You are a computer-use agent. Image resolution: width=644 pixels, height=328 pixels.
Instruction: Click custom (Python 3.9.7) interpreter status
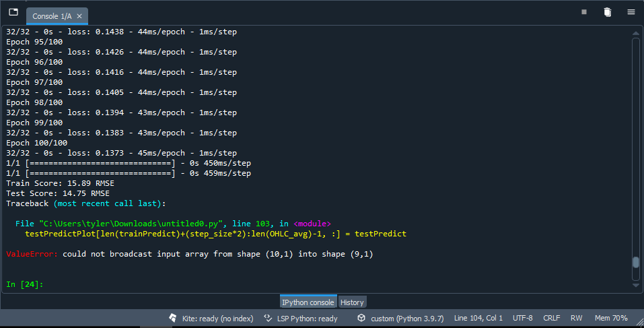[407, 319]
